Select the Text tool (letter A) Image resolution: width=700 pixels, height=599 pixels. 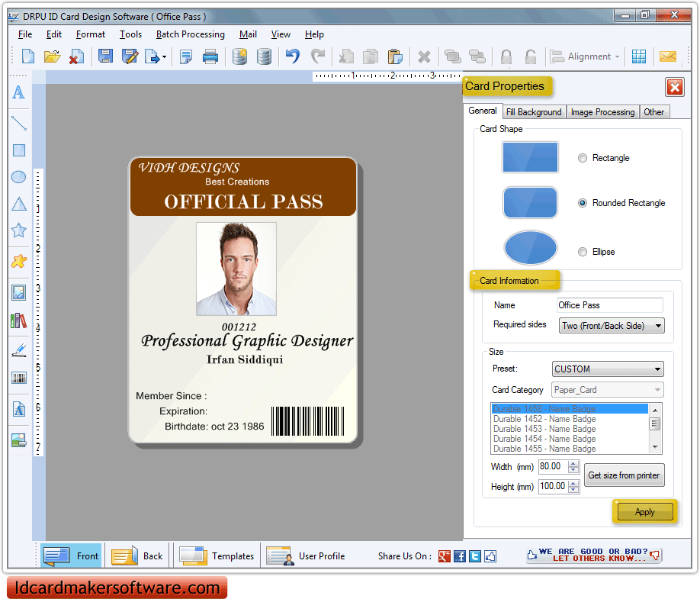[x=18, y=92]
